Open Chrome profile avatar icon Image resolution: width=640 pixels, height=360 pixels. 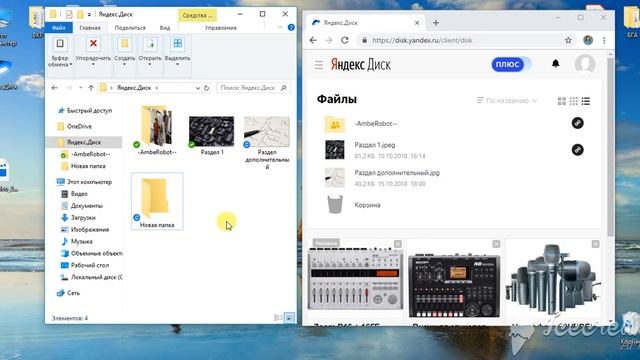pyautogui.click(x=588, y=40)
